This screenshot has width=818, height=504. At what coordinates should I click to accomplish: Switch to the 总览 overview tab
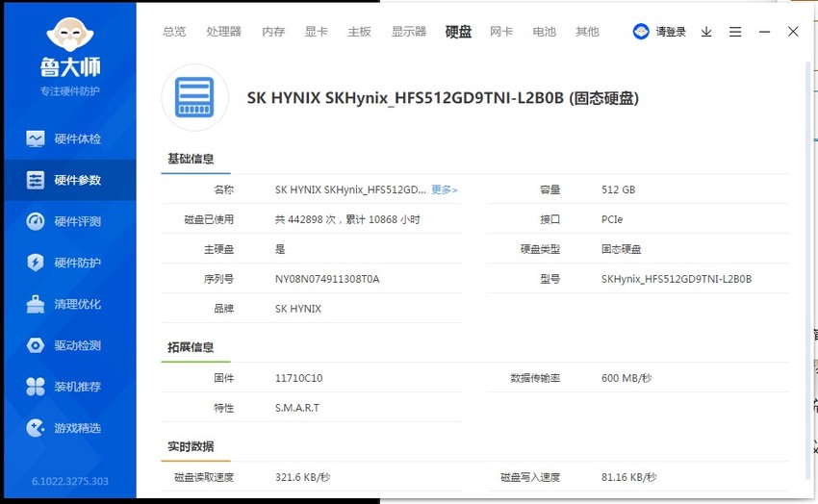174,32
